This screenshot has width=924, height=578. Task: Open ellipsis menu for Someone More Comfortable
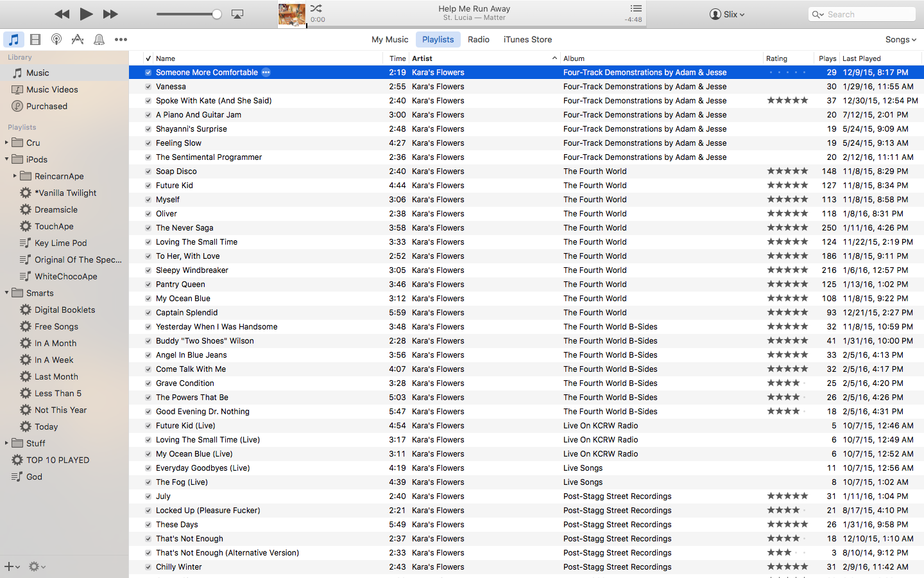(266, 73)
